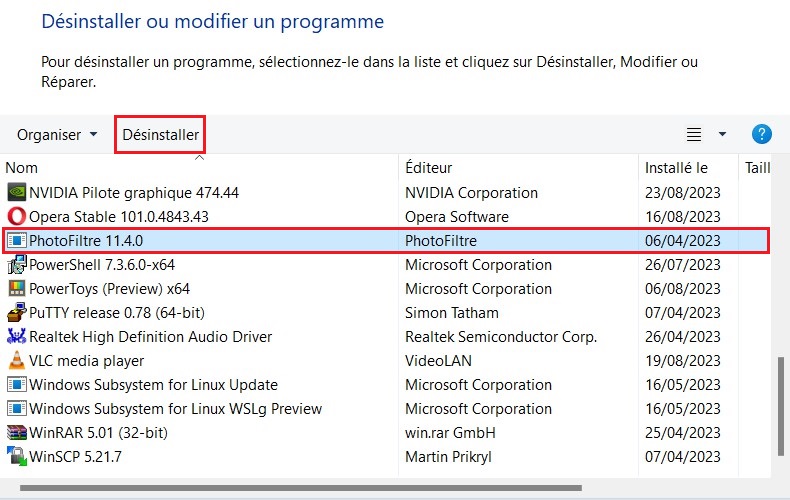Viewport: 790px width, 500px height.
Task: Click the PuTTY release 0.78 icon
Action: (x=17, y=312)
